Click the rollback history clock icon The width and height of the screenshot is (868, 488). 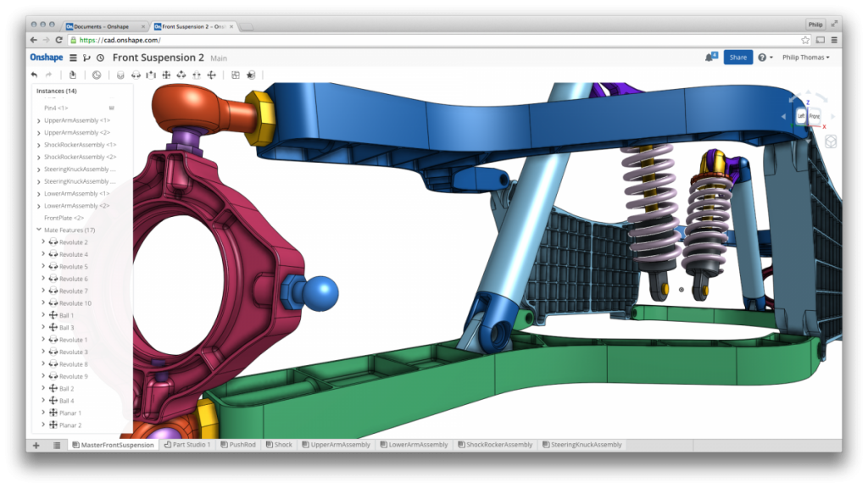tap(96, 75)
